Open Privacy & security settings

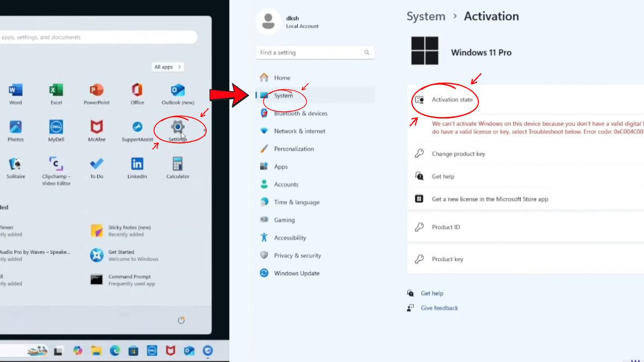[x=315, y=255]
